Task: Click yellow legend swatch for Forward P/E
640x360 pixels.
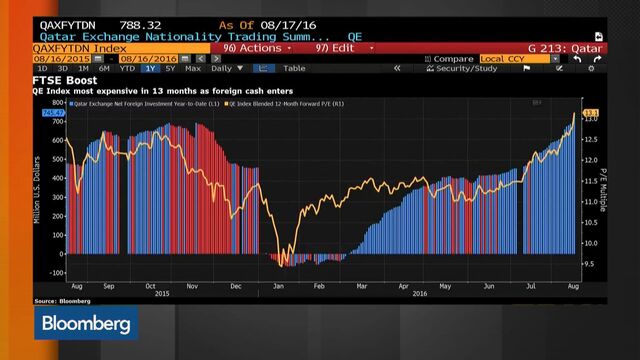Action: point(226,104)
